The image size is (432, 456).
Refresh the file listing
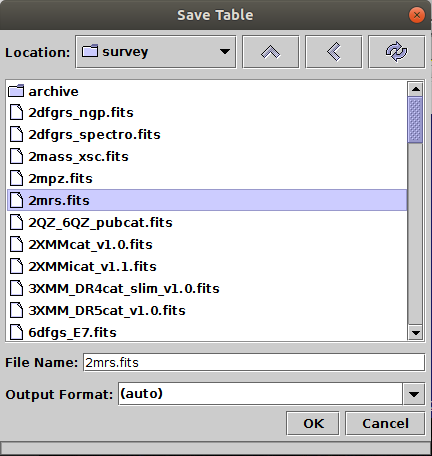point(396,52)
